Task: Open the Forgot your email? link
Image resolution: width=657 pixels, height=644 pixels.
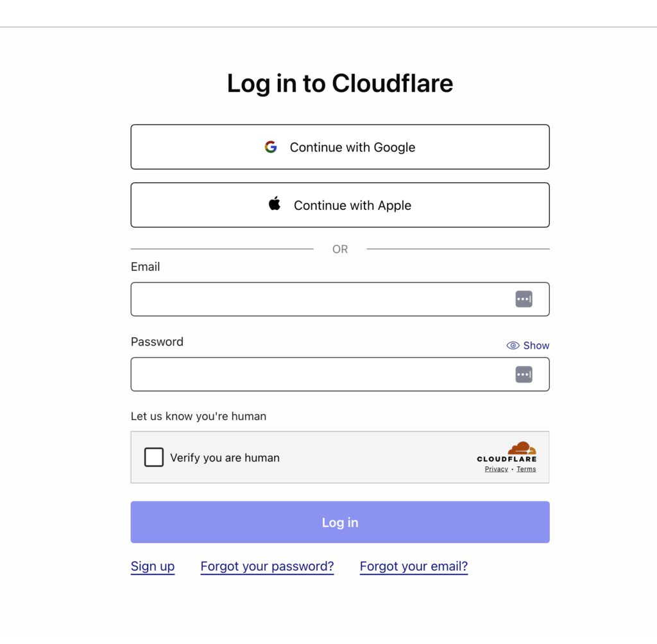Action: (x=414, y=566)
